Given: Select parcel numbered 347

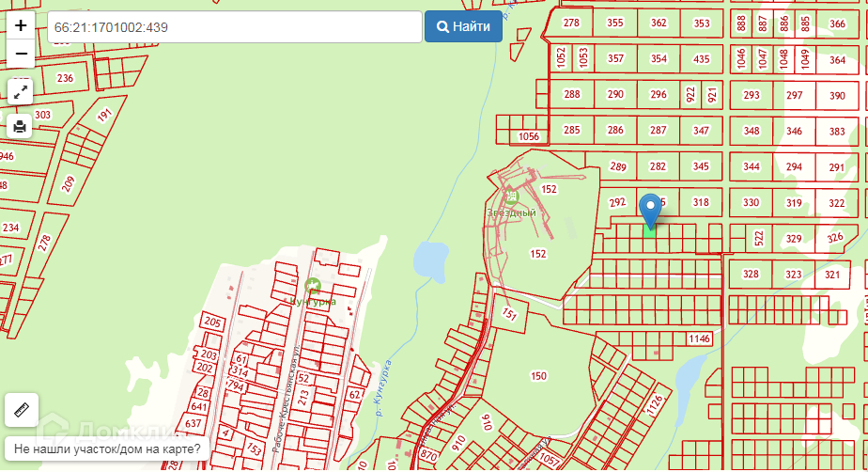Looking at the screenshot, I should pyautogui.click(x=702, y=130).
